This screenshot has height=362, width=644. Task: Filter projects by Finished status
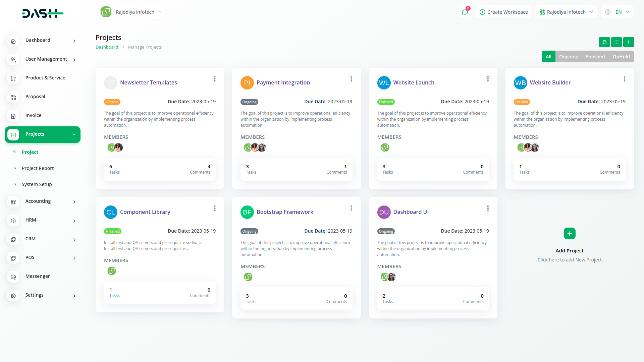[595, 56]
